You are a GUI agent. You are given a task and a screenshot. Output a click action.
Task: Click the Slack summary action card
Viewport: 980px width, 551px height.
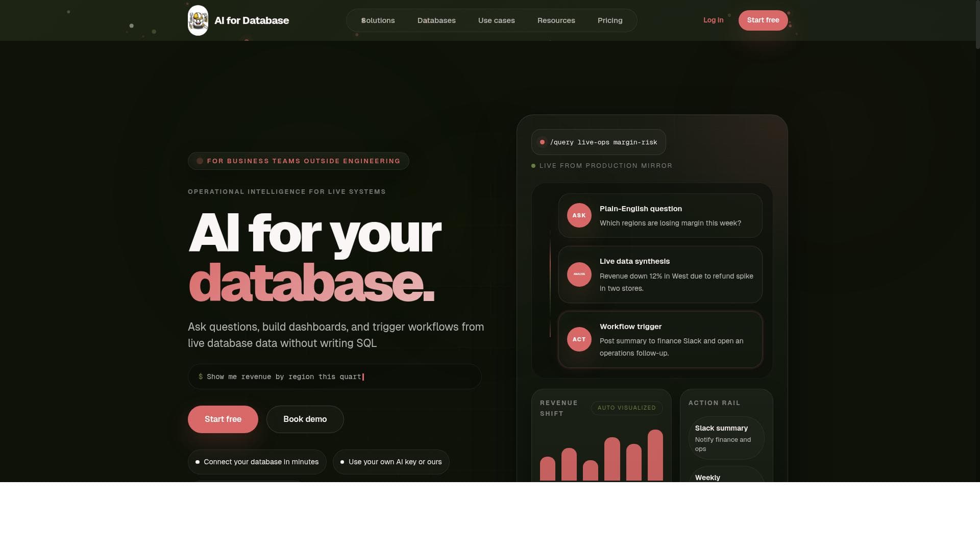(x=726, y=438)
